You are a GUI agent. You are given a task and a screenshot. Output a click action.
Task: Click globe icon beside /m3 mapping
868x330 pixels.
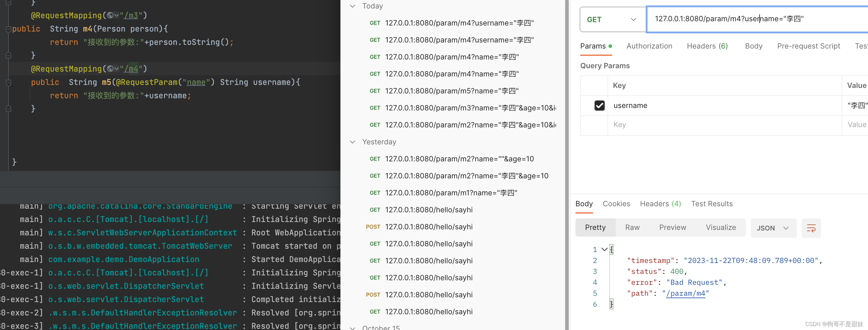[110, 15]
